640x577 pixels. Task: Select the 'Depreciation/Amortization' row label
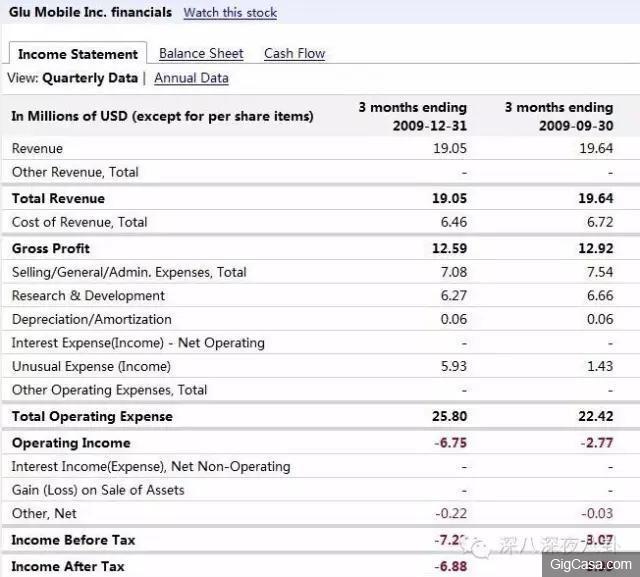(x=92, y=319)
